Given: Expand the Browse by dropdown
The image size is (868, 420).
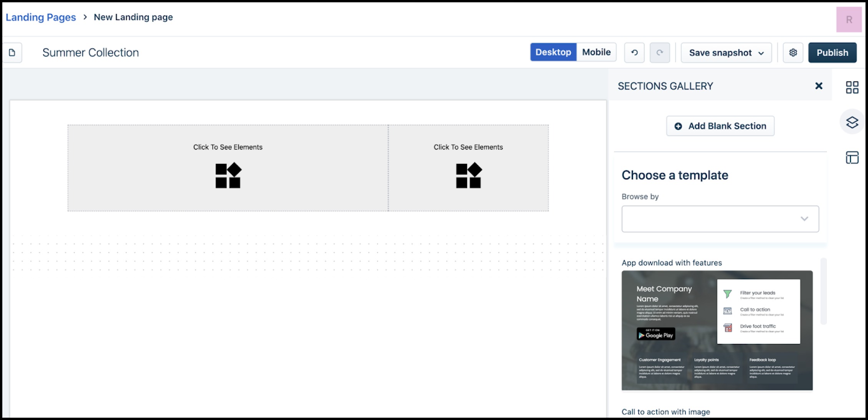Looking at the screenshot, I should click(720, 219).
